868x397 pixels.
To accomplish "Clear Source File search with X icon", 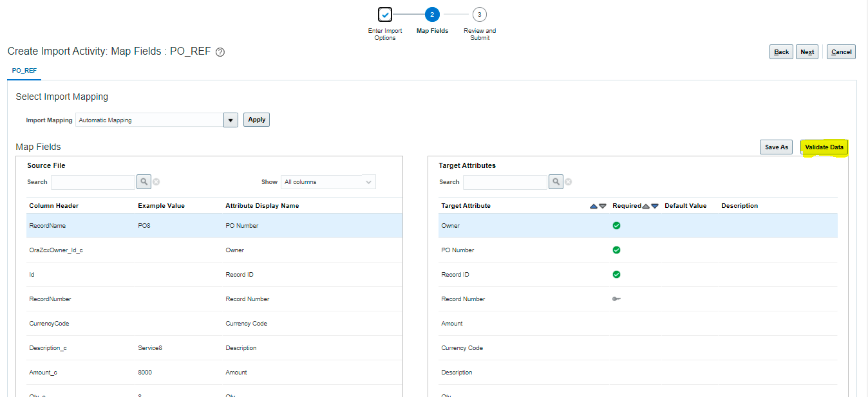I will coord(156,182).
